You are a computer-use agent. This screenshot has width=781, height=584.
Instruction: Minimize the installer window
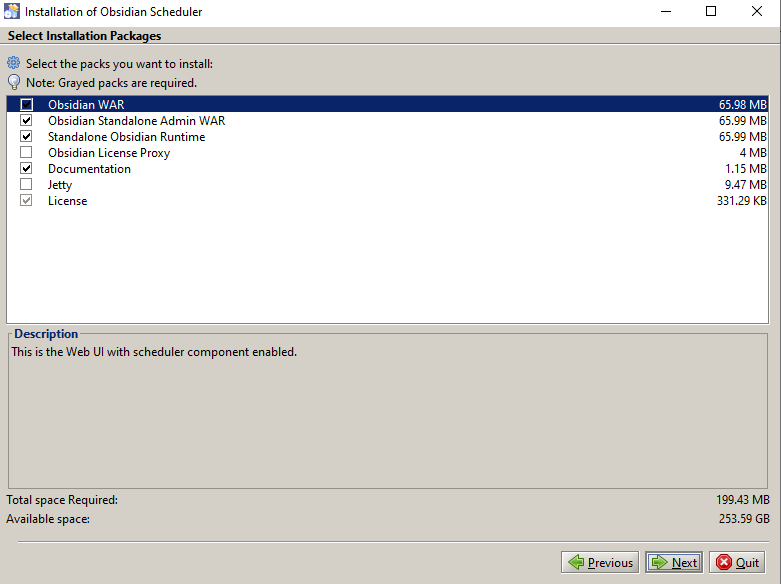click(x=666, y=11)
